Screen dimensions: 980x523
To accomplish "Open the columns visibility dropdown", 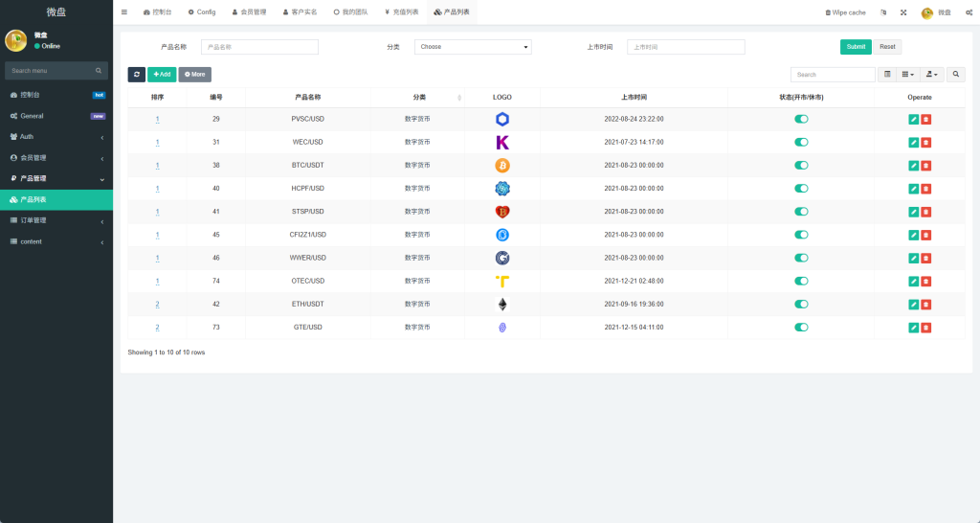I will [908, 74].
